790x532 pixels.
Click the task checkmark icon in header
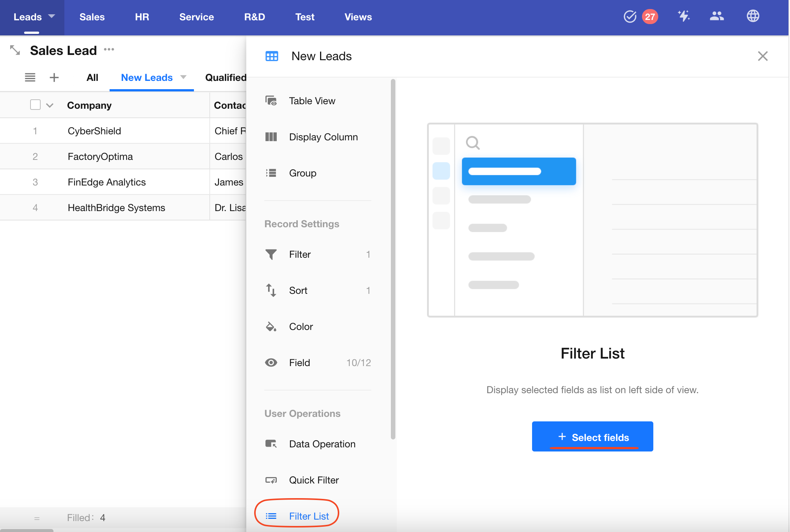click(x=630, y=17)
